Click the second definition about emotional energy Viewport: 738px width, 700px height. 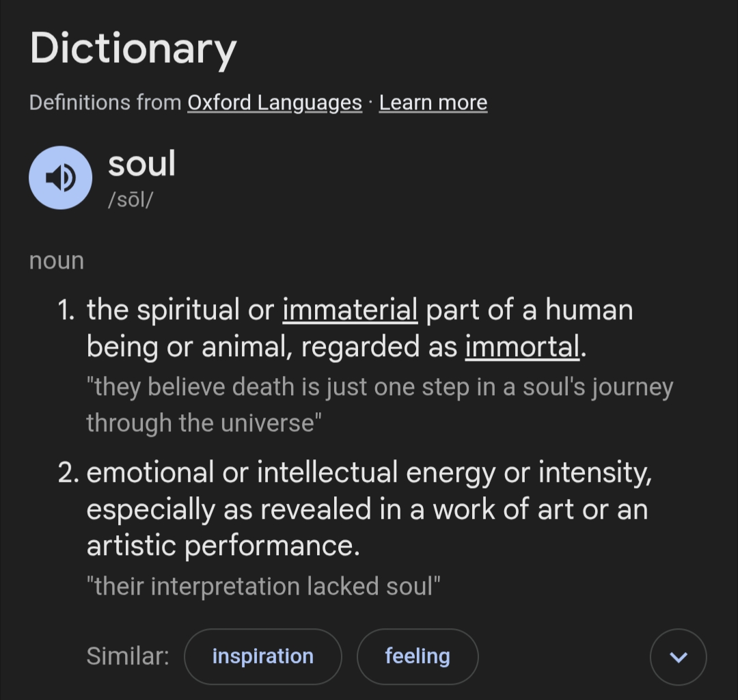[x=369, y=509]
